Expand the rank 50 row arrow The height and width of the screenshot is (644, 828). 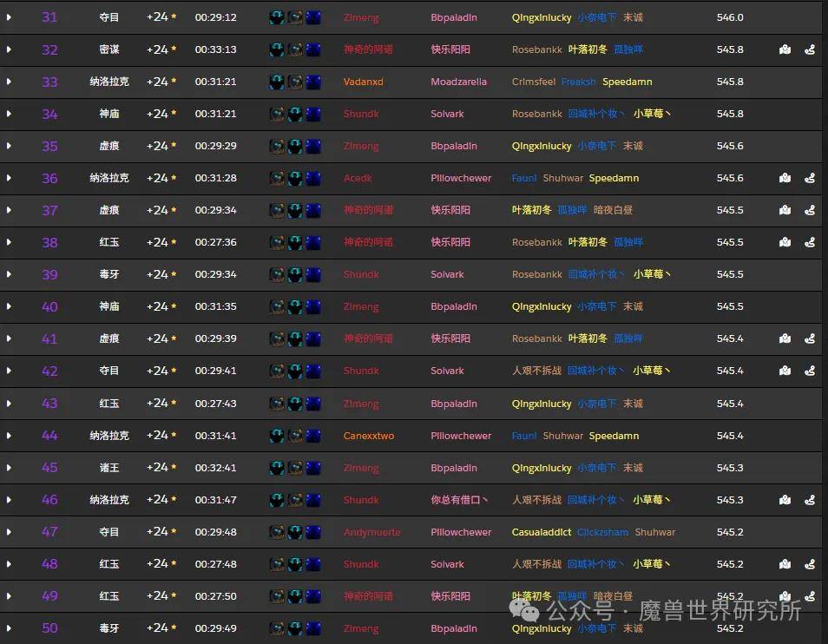9,628
